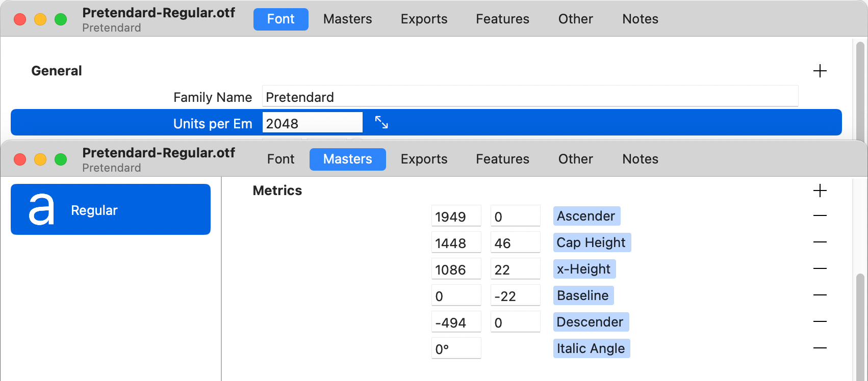
Task: Select the Regular master in the sidebar
Action: [111, 209]
